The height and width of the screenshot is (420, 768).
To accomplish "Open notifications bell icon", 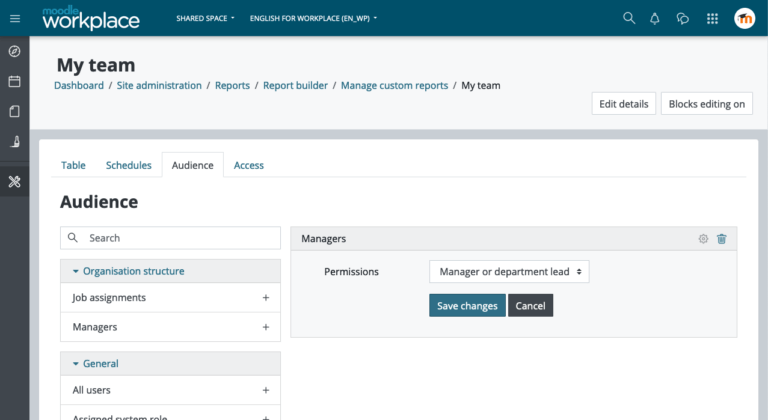I will [x=655, y=18].
